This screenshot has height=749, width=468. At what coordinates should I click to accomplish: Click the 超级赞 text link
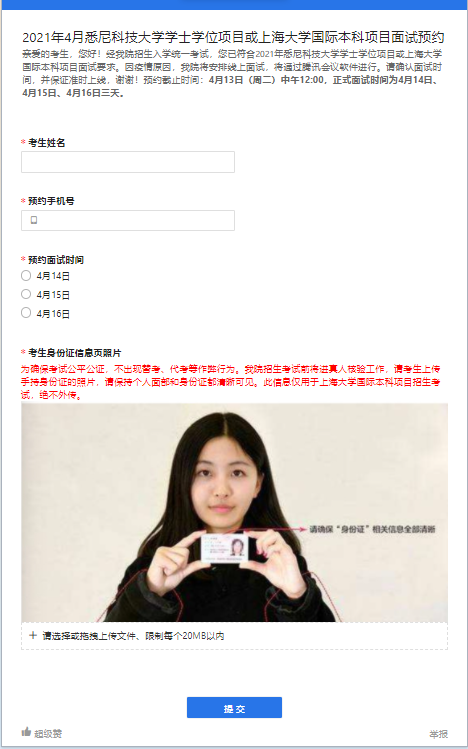click(x=48, y=734)
